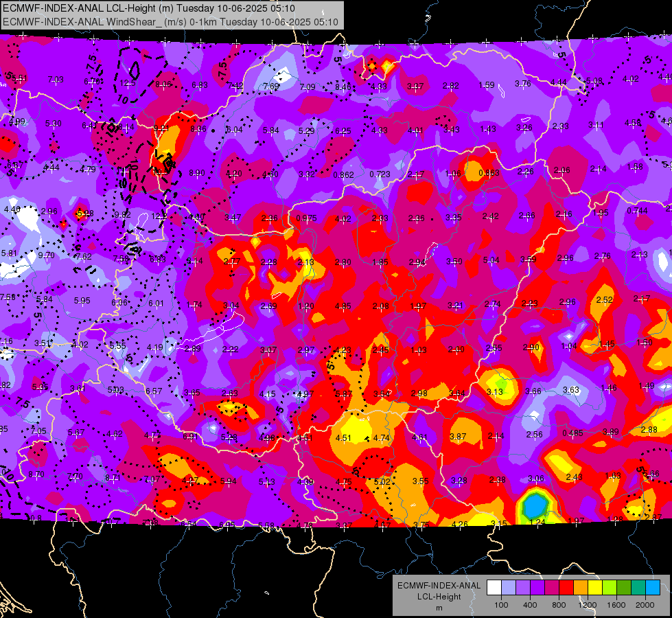Click the wind shear value 1.03
Screen dimensions: 672x618
418,350
